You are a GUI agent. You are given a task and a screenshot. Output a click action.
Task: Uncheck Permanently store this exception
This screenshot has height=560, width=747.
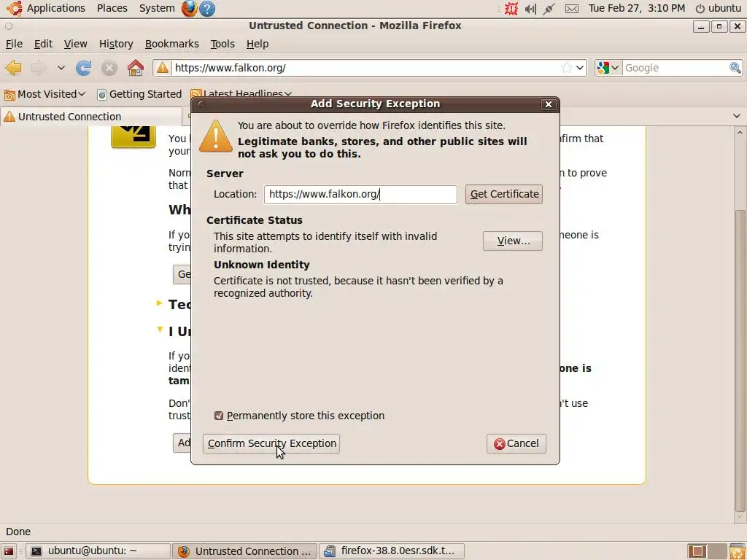click(219, 416)
